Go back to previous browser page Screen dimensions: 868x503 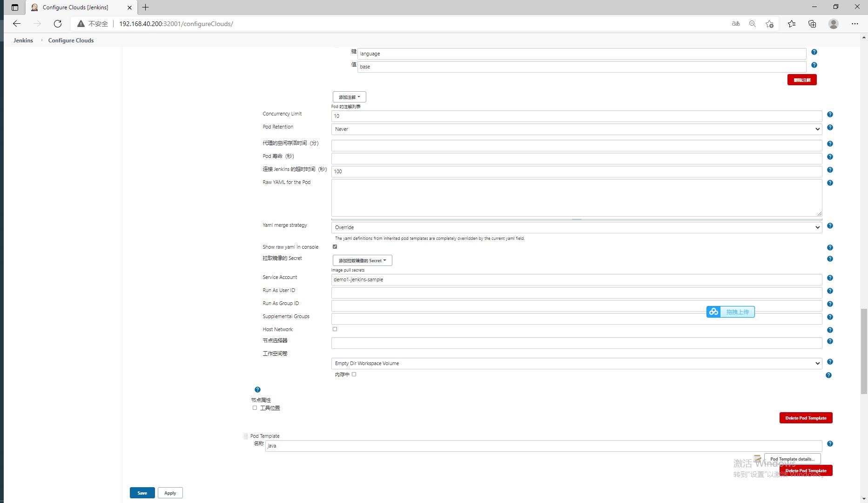click(x=17, y=24)
